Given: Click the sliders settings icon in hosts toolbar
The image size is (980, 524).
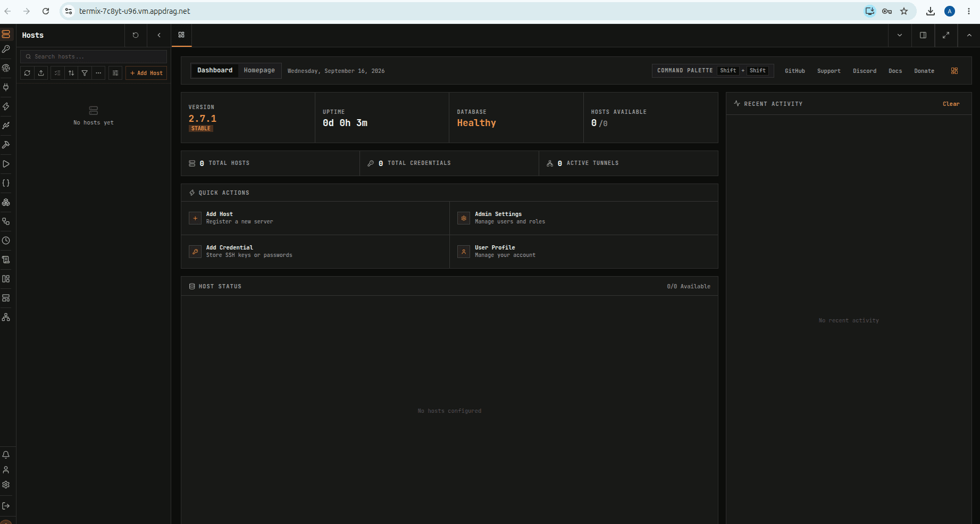Looking at the screenshot, I should pyautogui.click(x=115, y=73).
